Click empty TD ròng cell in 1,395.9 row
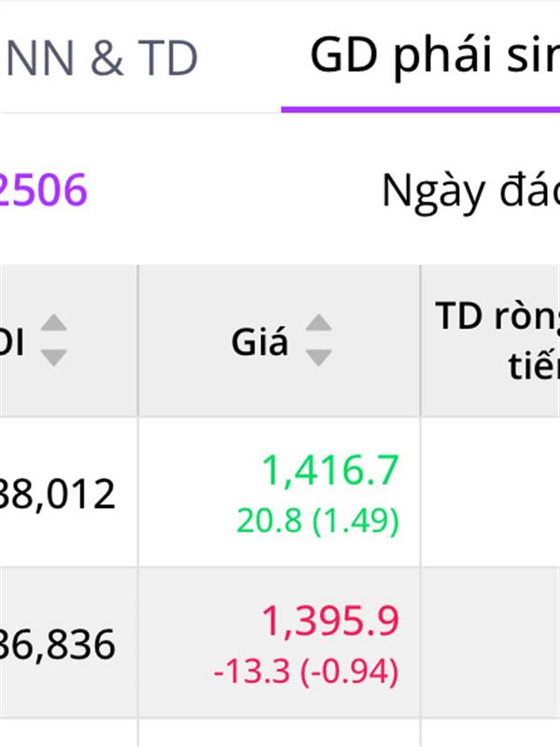The width and height of the screenshot is (560, 747). [x=491, y=642]
